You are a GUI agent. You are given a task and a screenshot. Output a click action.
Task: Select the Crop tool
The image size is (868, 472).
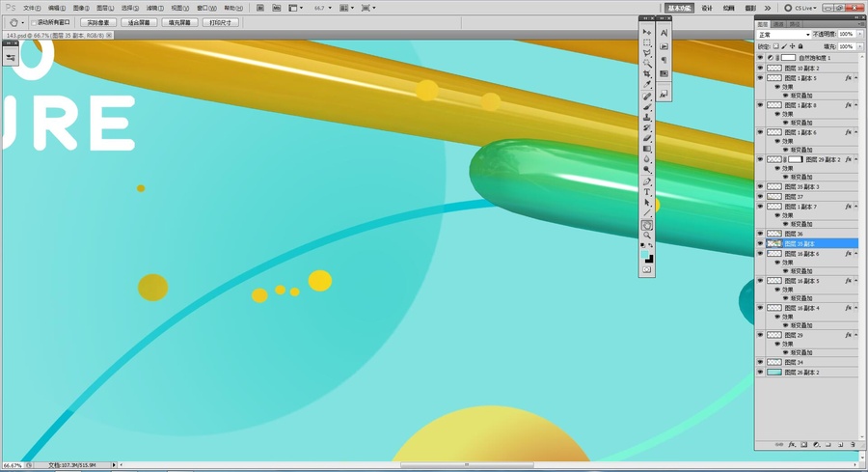pos(646,74)
